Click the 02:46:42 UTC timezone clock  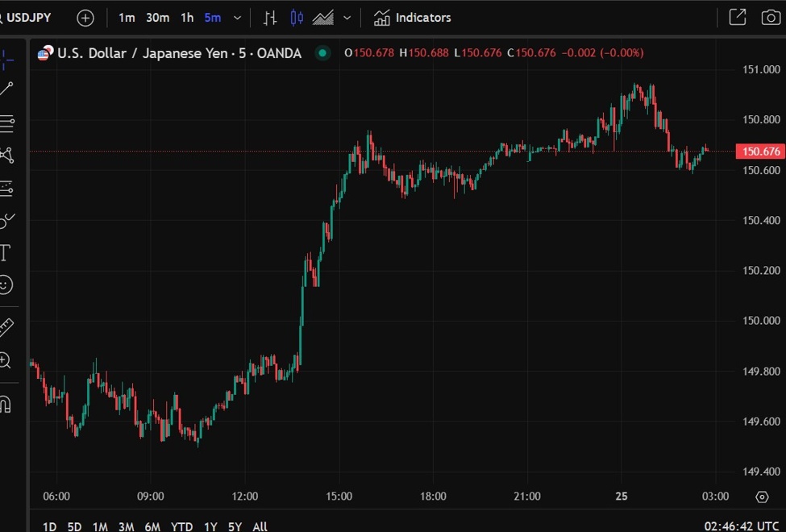pos(742,526)
